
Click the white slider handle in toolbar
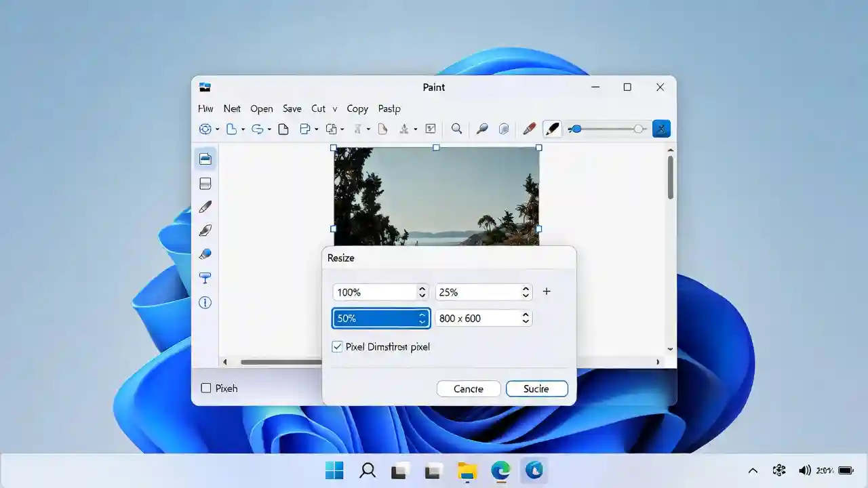point(639,129)
